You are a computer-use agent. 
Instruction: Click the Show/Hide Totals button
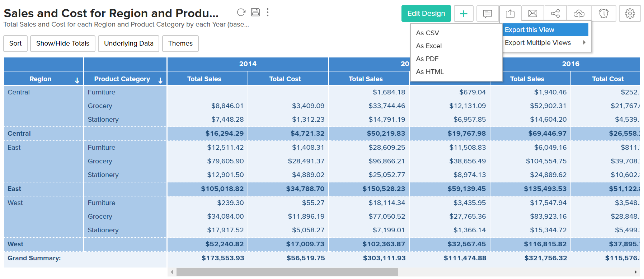click(x=63, y=43)
